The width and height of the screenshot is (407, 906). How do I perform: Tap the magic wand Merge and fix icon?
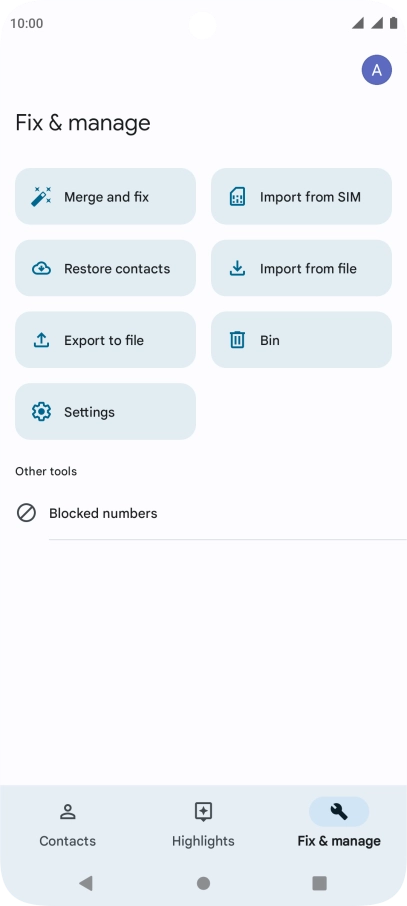coord(41,196)
